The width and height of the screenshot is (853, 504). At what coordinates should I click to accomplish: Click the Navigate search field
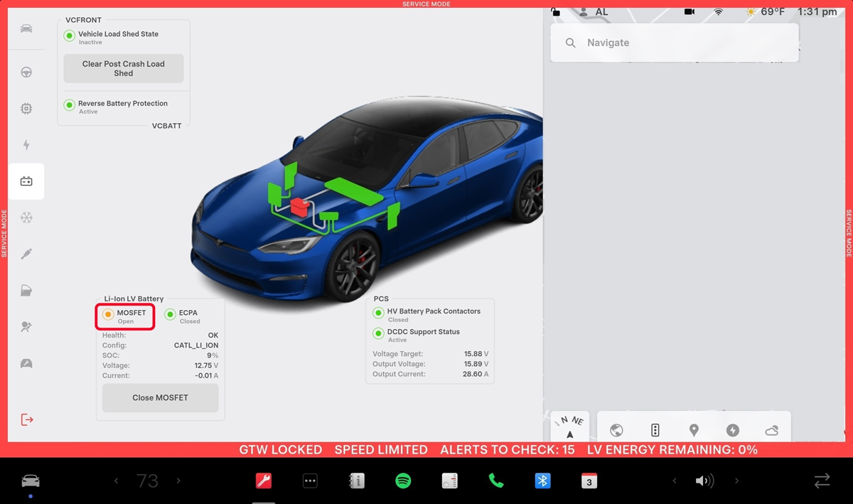tap(674, 43)
